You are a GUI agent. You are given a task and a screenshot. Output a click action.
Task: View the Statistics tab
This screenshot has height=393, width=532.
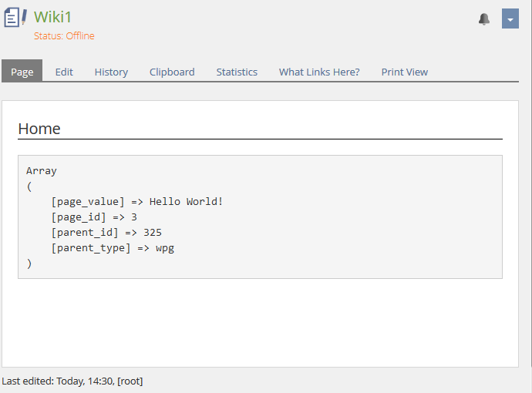[x=237, y=72]
